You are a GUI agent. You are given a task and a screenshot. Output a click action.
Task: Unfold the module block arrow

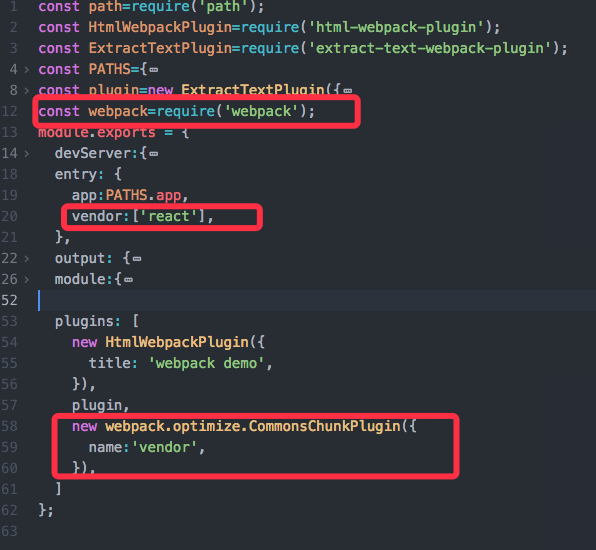pos(27,279)
